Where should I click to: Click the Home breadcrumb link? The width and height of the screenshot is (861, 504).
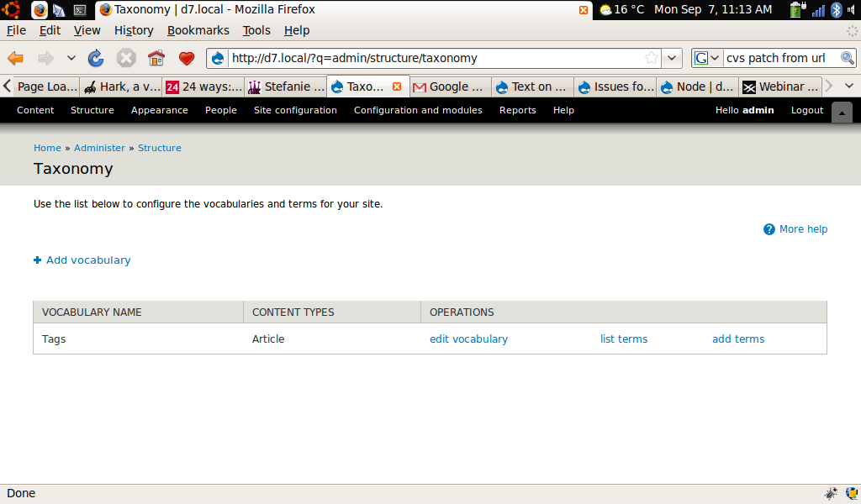click(47, 148)
